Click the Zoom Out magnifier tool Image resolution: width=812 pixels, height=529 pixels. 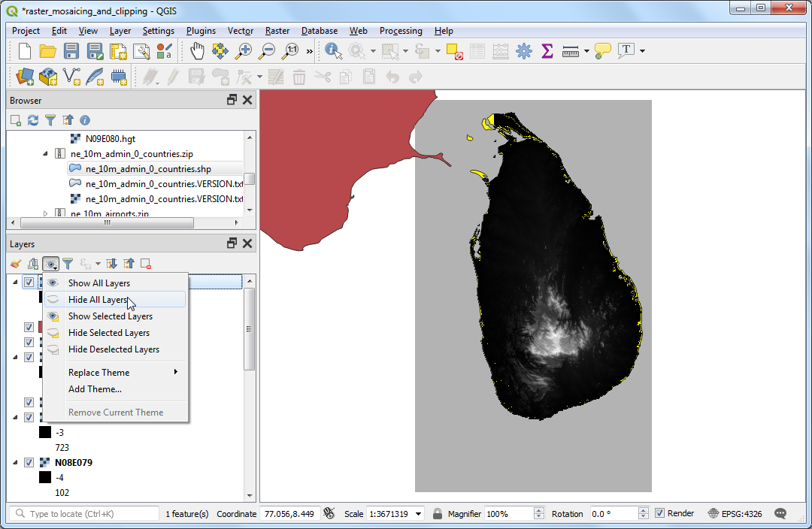point(267,51)
